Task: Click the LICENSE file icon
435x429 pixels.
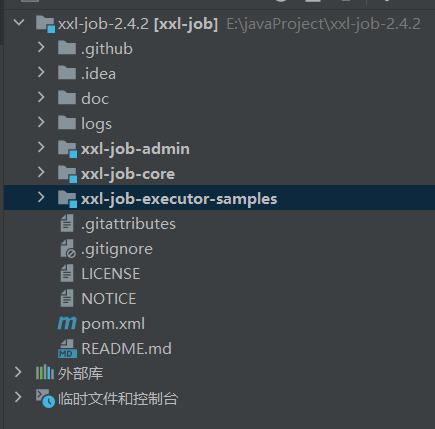Action: point(67,273)
